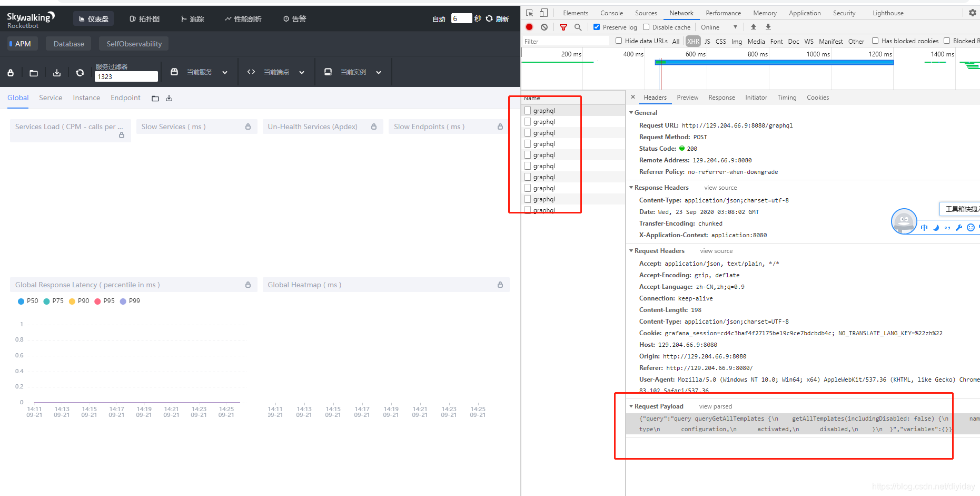
Task: Click the IME emoji smiley icon
Action: [x=971, y=228]
